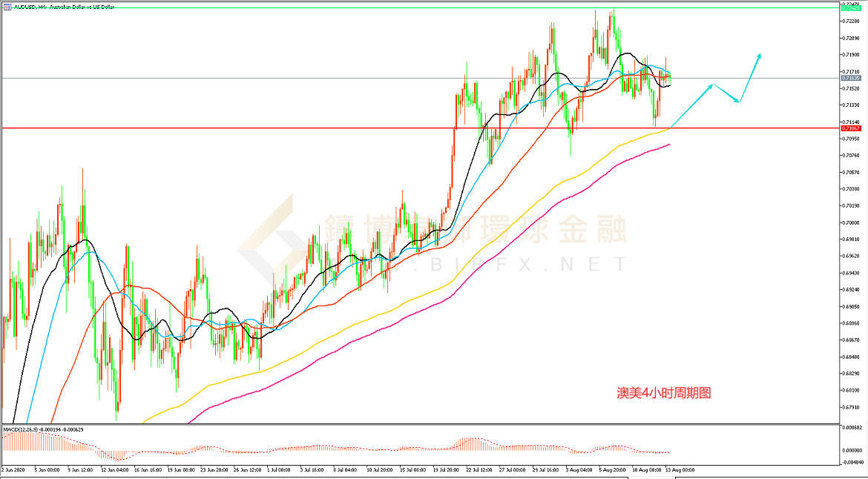This screenshot has width=868, height=479.
Task: Click the 13 Aug 00:00 time label
Action: point(681,469)
